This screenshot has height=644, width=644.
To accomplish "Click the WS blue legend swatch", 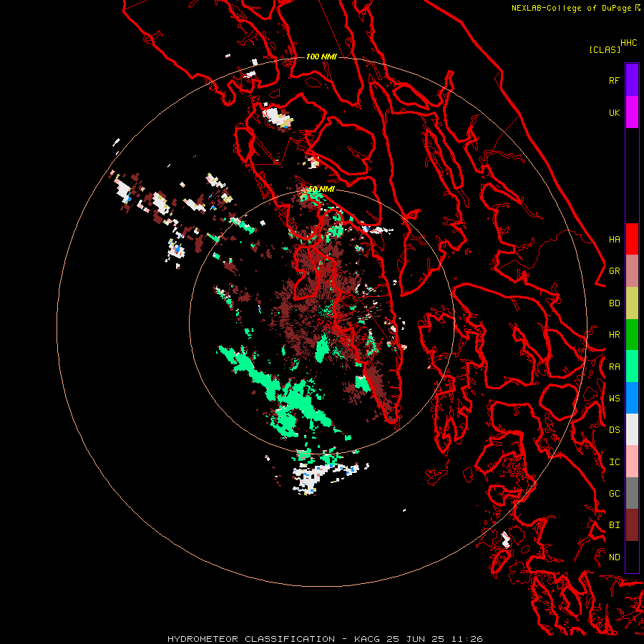I will point(632,398).
